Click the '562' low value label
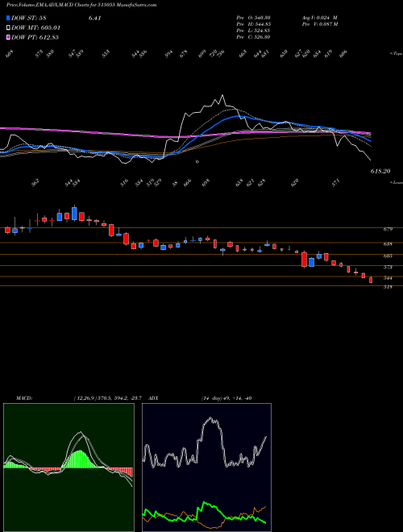The width and height of the screenshot is (403, 532). pyautogui.click(x=35, y=182)
